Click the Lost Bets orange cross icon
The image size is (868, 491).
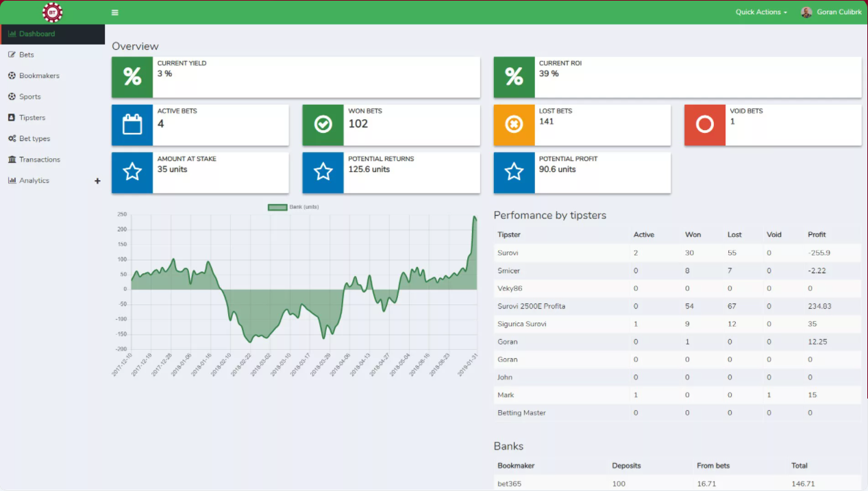pyautogui.click(x=514, y=125)
